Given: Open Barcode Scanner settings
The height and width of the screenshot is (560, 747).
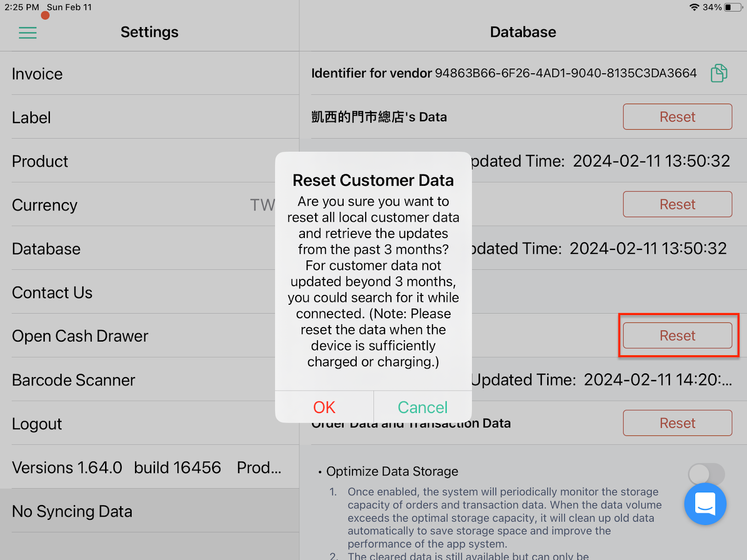Looking at the screenshot, I should (x=149, y=380).
